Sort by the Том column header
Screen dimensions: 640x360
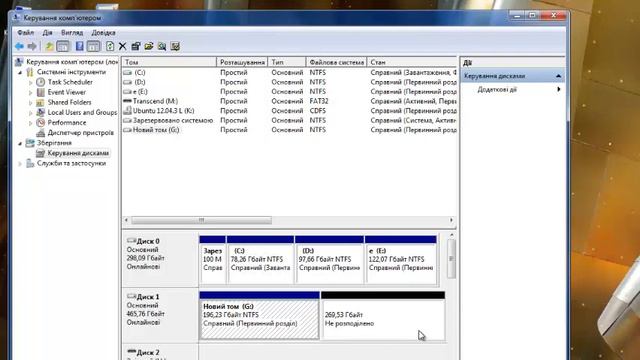tap(169, 62)
